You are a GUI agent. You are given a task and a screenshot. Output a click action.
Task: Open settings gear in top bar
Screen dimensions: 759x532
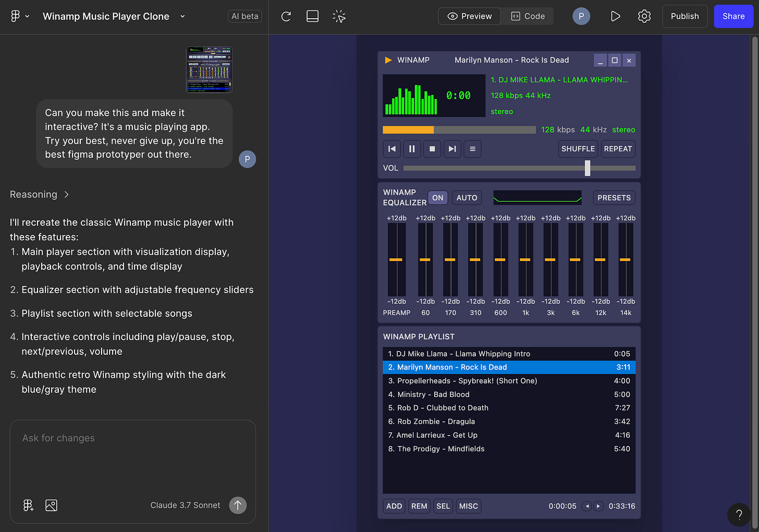(x=644, y=16)
